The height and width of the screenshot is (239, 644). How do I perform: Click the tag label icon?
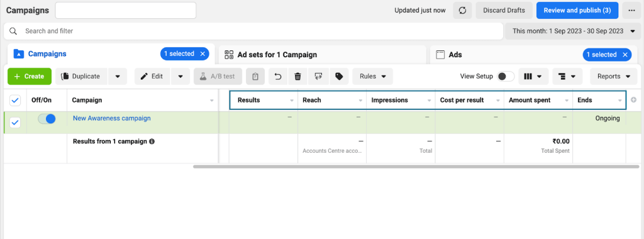click(x=339, y=76)
